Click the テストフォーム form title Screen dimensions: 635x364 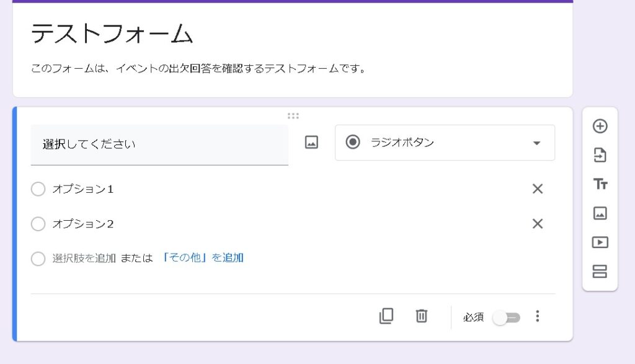pyautogui.click(x=112, y=34)
